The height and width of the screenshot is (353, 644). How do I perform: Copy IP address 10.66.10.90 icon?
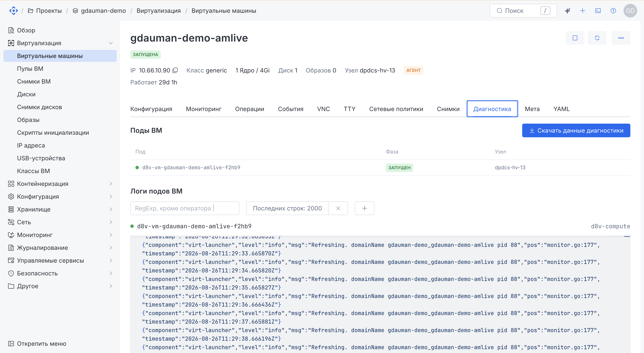(x=175, y=70)
